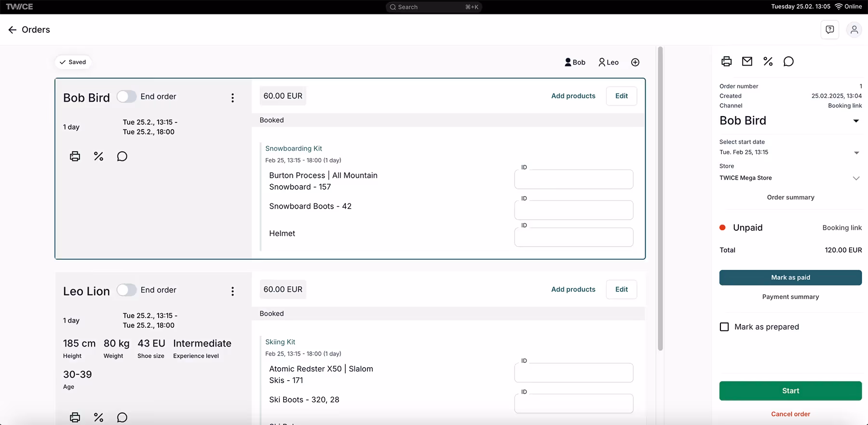The image size is (868, 425).
Task: Add comment on Bob Bird's card
Action: 122,156
